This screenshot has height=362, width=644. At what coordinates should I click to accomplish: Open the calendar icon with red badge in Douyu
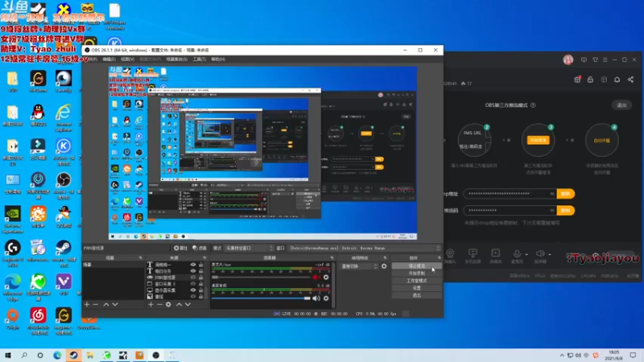577,80
